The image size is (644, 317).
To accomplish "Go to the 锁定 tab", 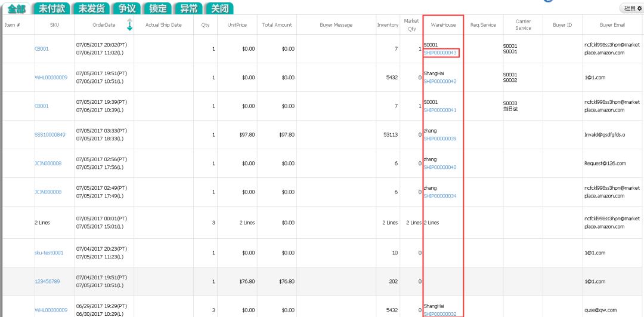I will coord(157,8).
